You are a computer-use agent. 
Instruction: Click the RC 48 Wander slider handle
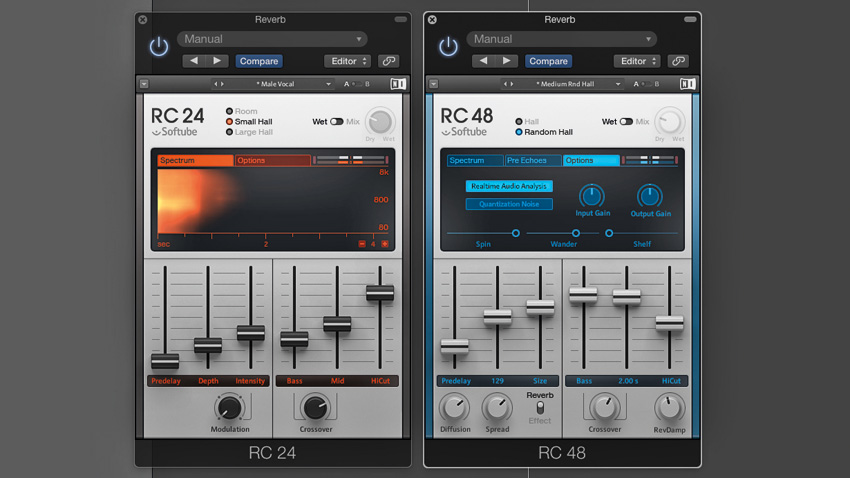576,233
